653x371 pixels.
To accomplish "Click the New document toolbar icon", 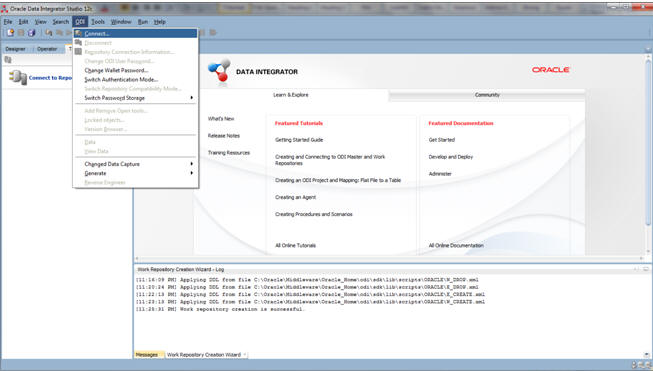I will coord(10,32).
